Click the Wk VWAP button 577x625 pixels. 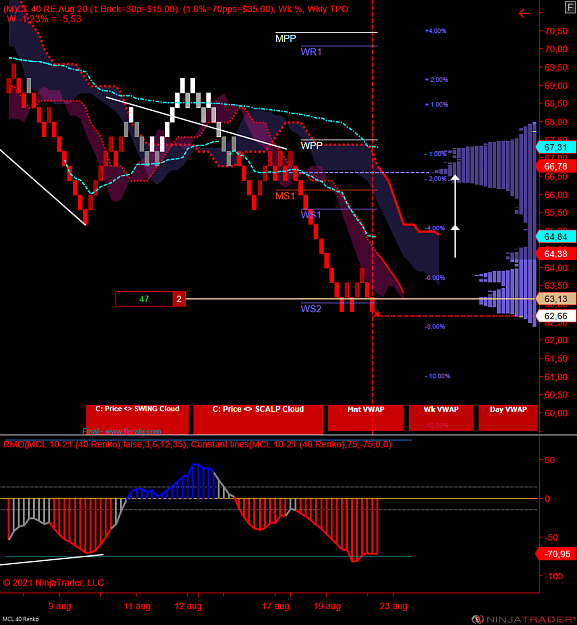[x=441, y=418]
